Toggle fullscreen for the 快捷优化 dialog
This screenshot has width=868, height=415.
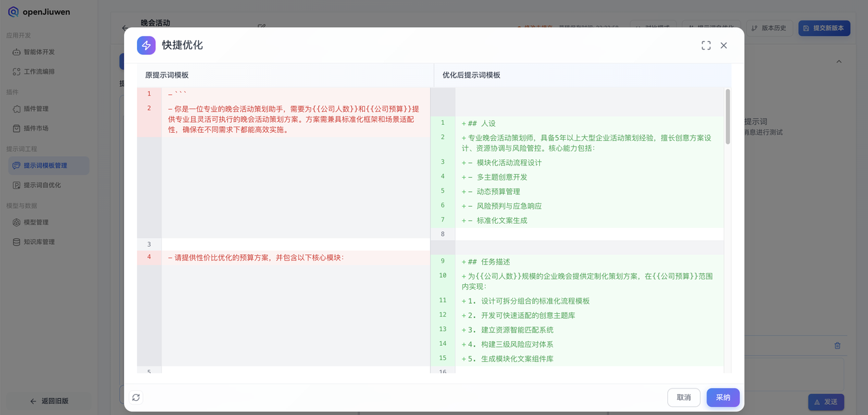tap(706, 45)
